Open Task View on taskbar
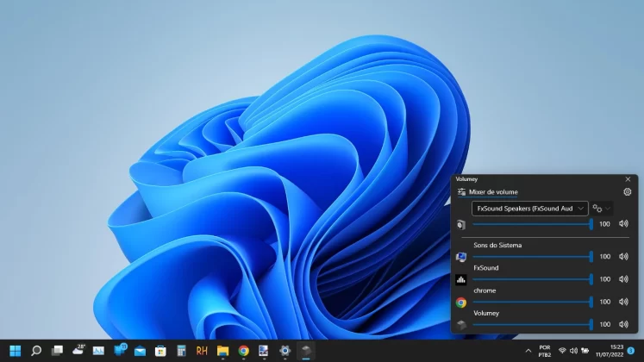 (x=57, y=351)
